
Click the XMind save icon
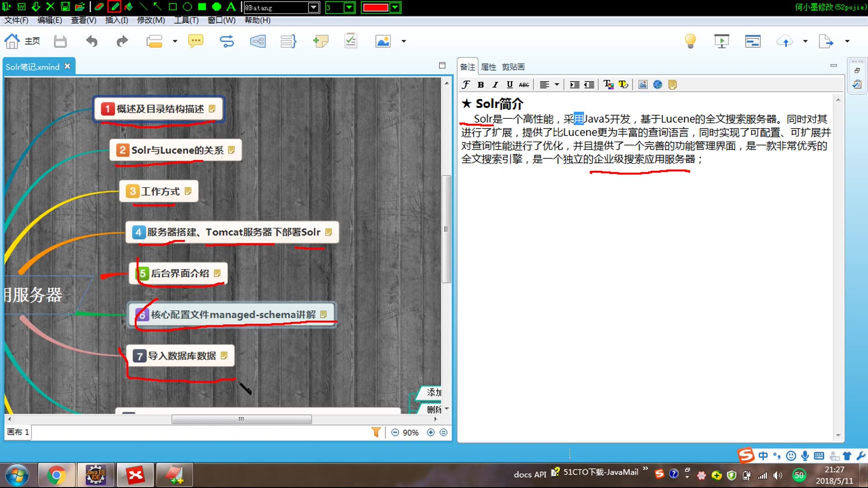(60, 42)
